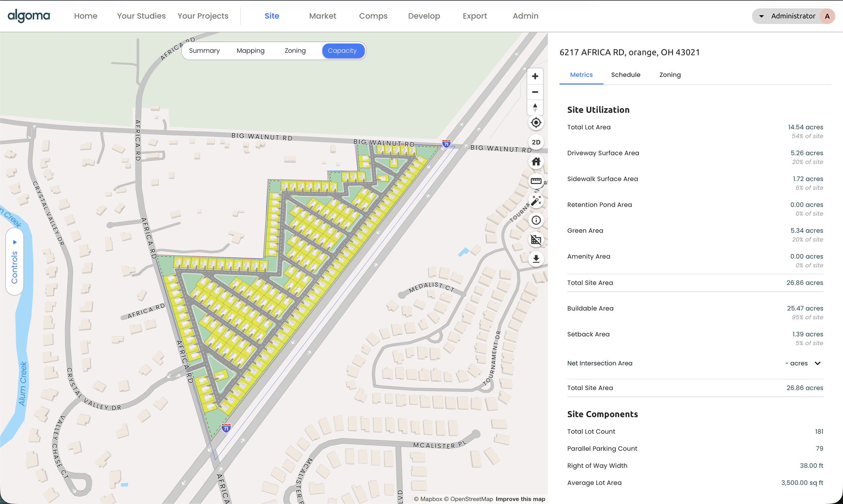Zoom in on the map
Image resolution: width=843 pixels, height=504 pixels.
pyautogui.click(x=535, y=76)
